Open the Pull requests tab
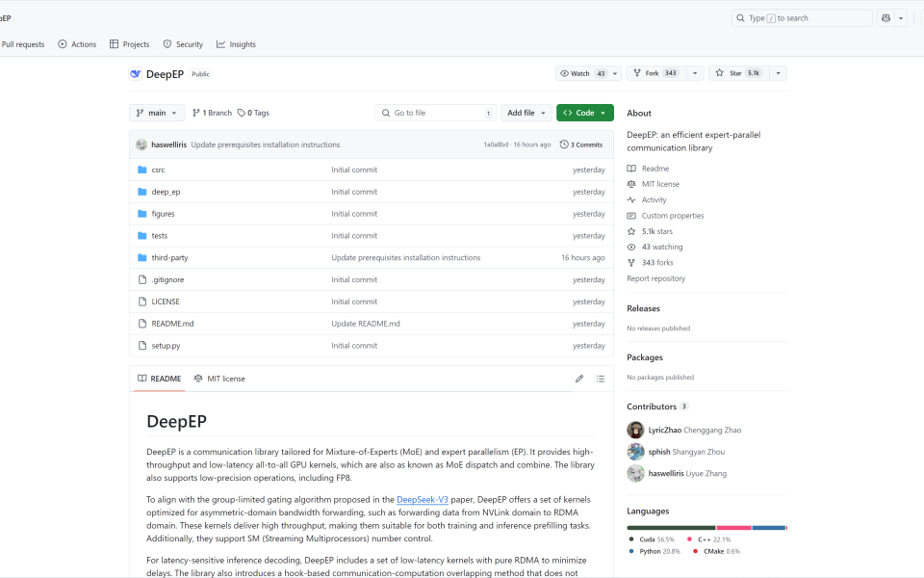This screenshot has height=578, width=924. [23, 44]
